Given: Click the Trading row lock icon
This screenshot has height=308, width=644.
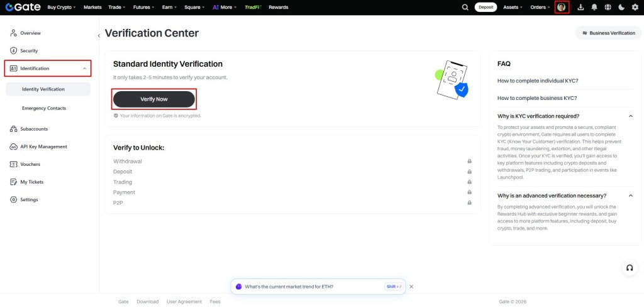Looking at the screenshot, I should click(x=469, y=182).
